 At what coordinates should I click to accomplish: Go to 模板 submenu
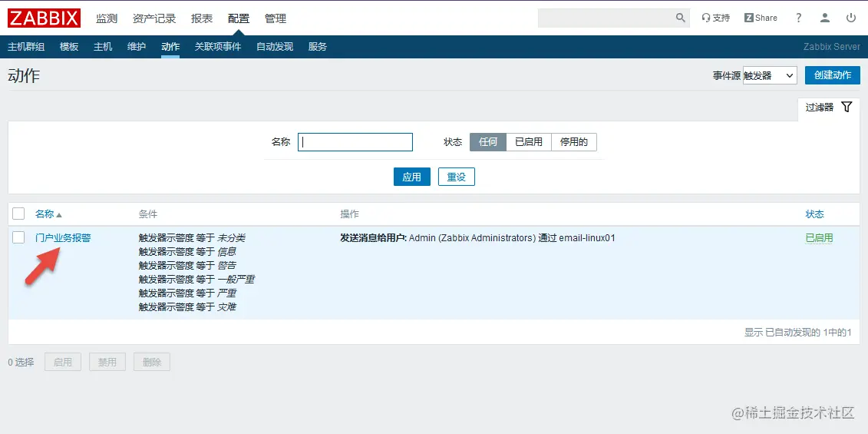tap(69, 47)
